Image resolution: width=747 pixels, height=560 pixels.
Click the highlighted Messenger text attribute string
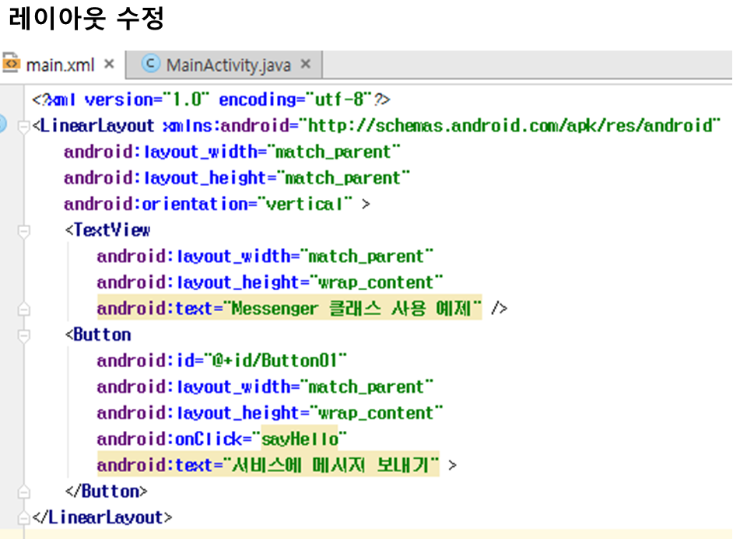pos(354,309)
